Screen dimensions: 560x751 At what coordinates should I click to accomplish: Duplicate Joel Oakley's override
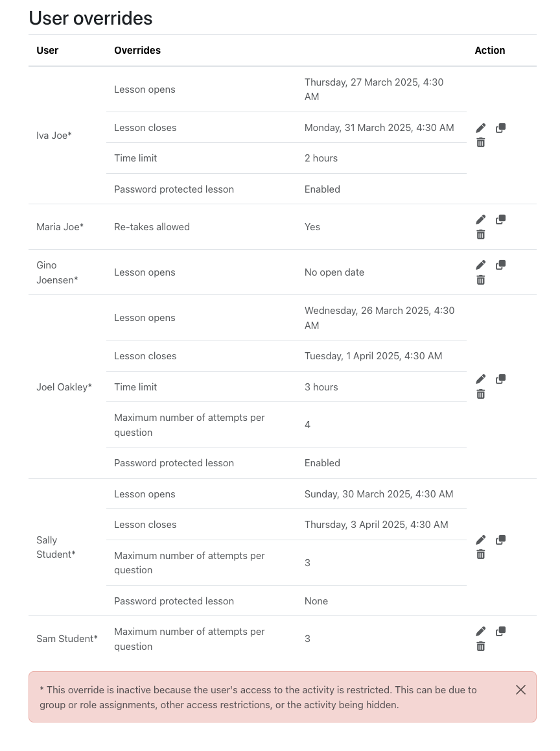tap(500, 379)
